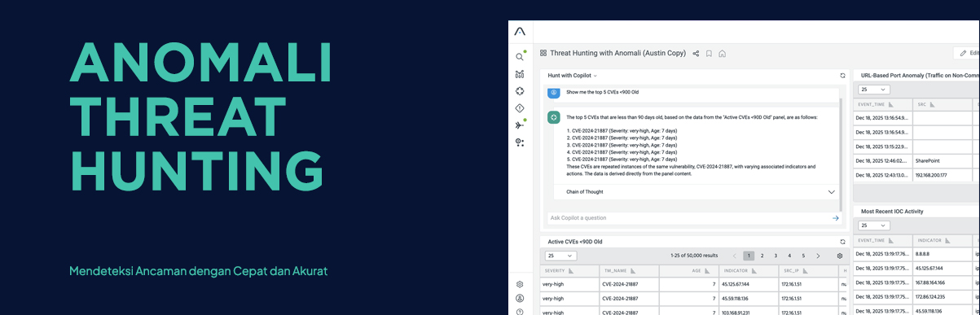Click the Copilot avatar next to the response
980x315 pixels.
[554, 117]
